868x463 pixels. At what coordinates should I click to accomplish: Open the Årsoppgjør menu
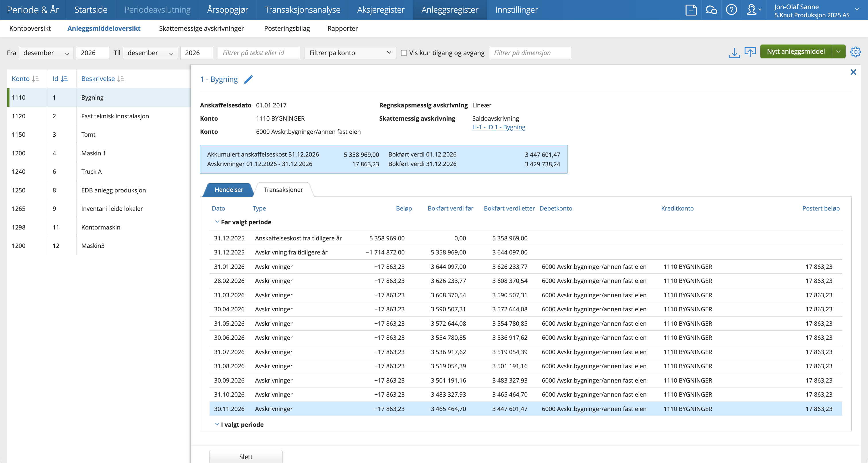pos(227,10)
